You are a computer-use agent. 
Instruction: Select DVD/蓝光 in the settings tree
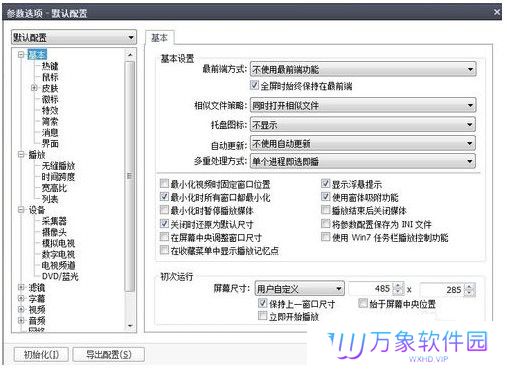pos(60,276)
